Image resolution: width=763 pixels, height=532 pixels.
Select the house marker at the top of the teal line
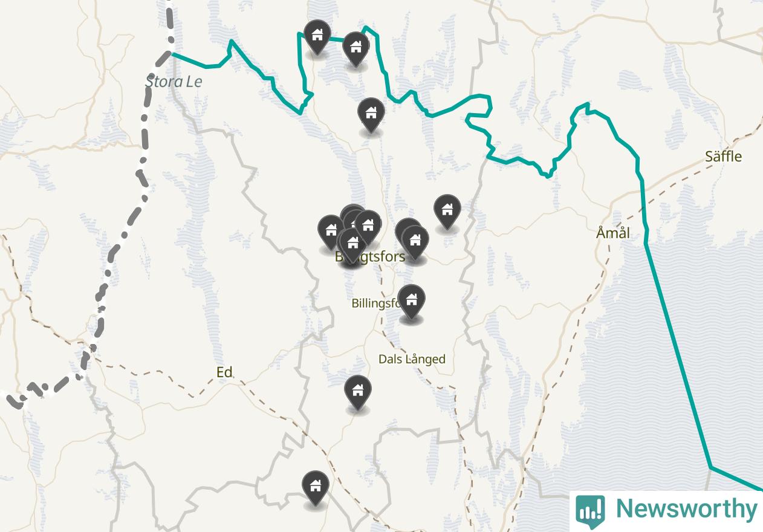click(356, 49)
